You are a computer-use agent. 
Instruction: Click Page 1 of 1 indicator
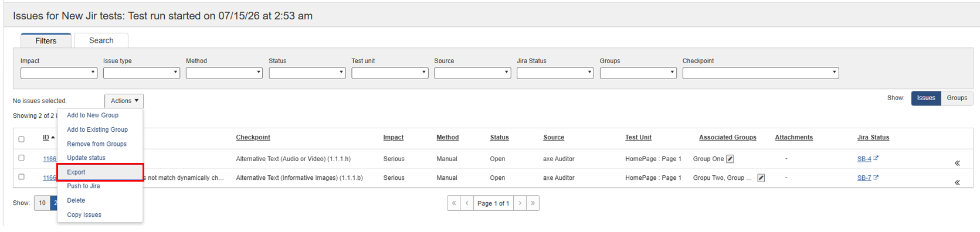click(493, 203)
